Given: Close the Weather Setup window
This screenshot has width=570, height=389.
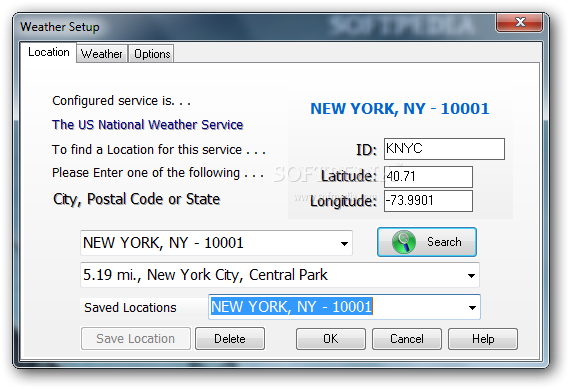Looking at the screenshot, I should point(520,23).
